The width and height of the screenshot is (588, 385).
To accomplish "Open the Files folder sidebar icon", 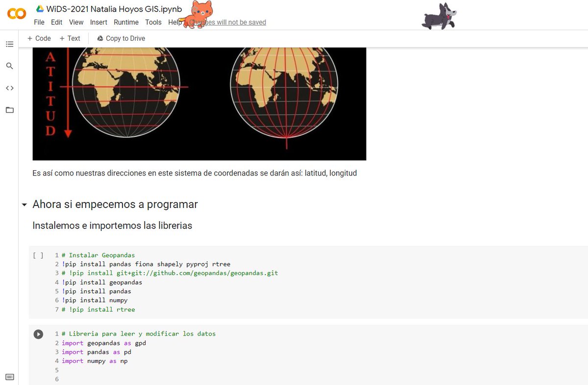I will click(9, 110).
